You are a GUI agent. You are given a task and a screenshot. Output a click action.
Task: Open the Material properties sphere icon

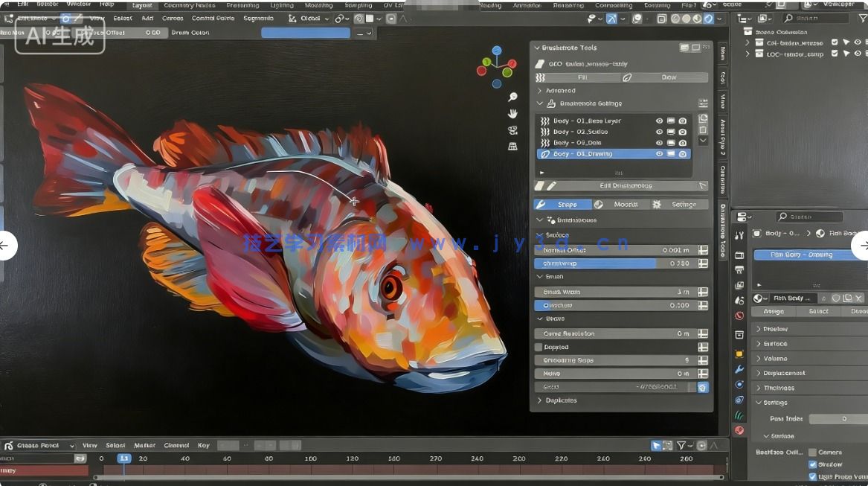click(x=739, y=429)
